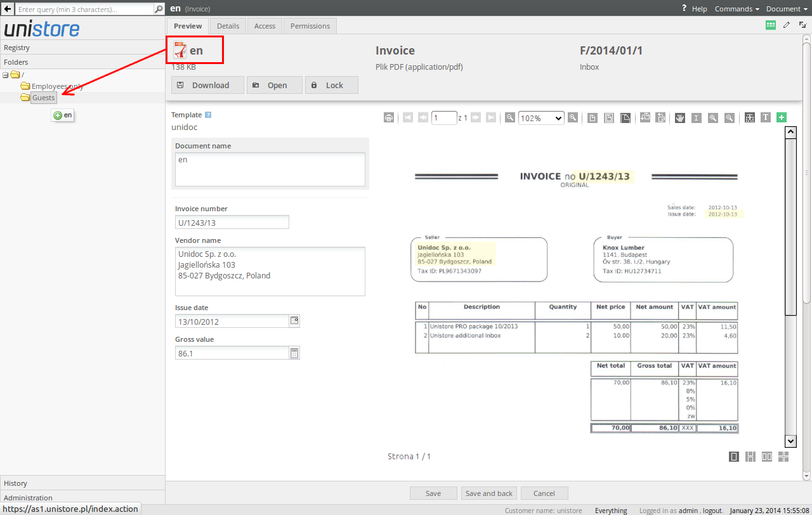Click the dotted region selection tool icon
This screenshot has height=515, width=812.
(749, 117)
